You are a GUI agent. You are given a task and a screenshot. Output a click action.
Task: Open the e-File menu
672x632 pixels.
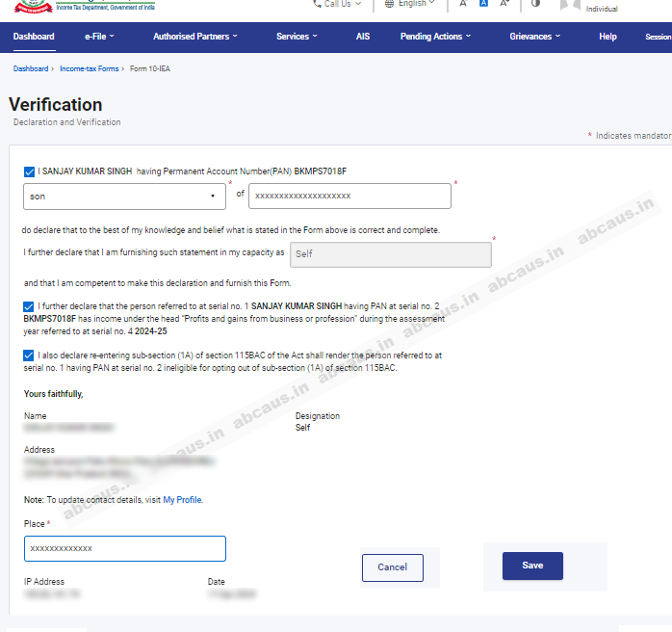99,37
